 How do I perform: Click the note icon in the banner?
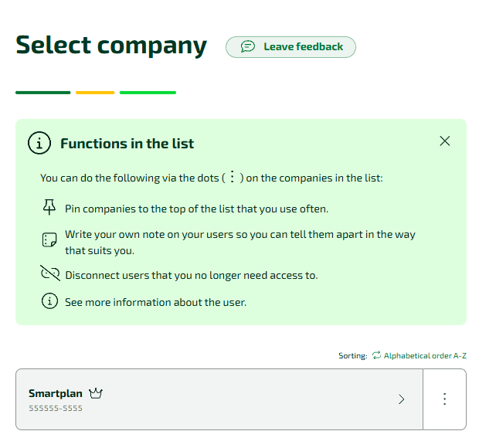49,240
